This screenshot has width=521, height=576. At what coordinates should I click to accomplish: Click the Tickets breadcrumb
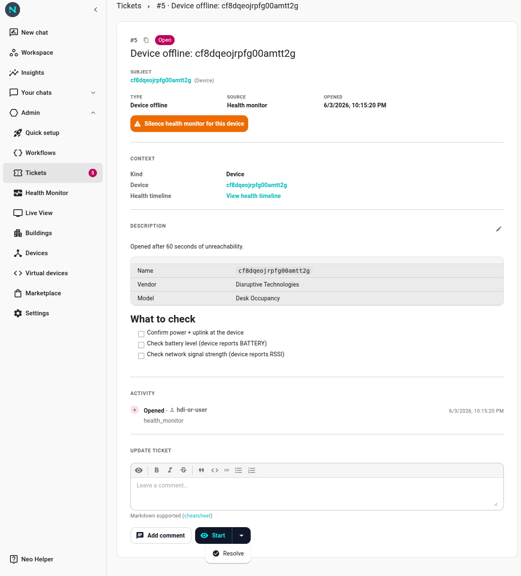[x=129, y=6]
